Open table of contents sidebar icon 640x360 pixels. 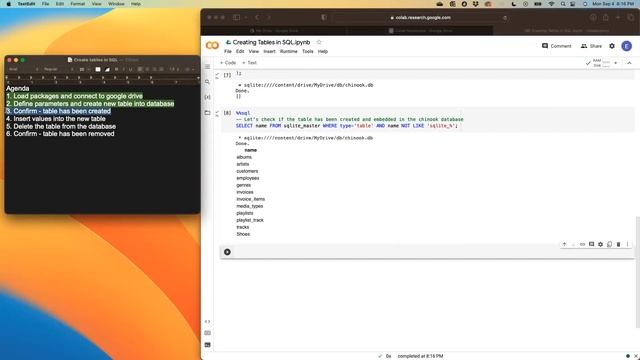(x=207, y=67)
